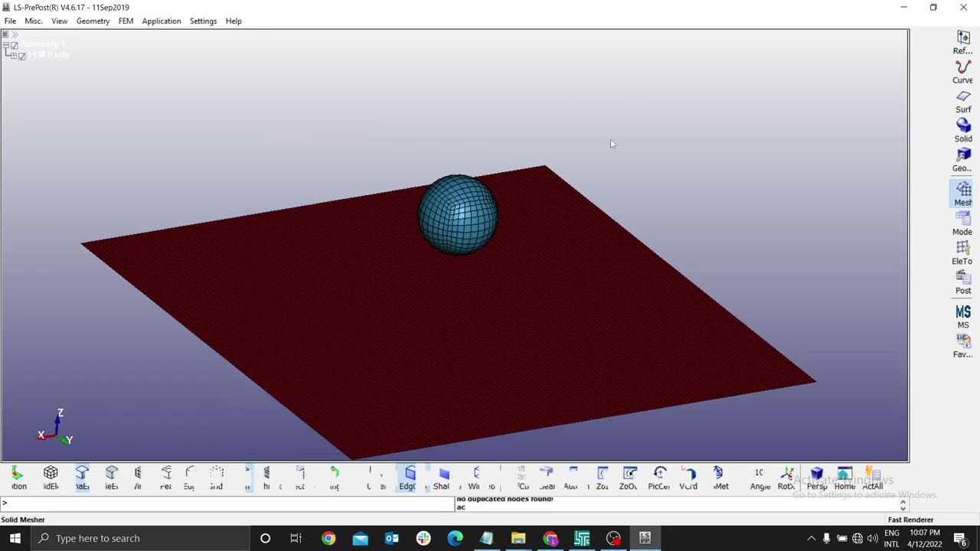This screenshot has width=980, height=551.
Task: Expand the FEM Parts tree node
Action: pyautogui.click(x=14, y=56)
